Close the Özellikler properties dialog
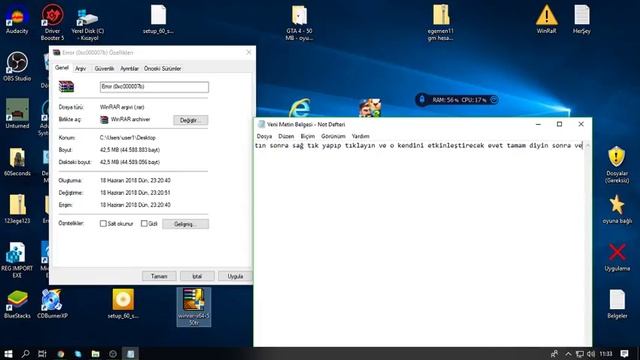The height and width of the screenshot is (360, 640). [249, 52]
